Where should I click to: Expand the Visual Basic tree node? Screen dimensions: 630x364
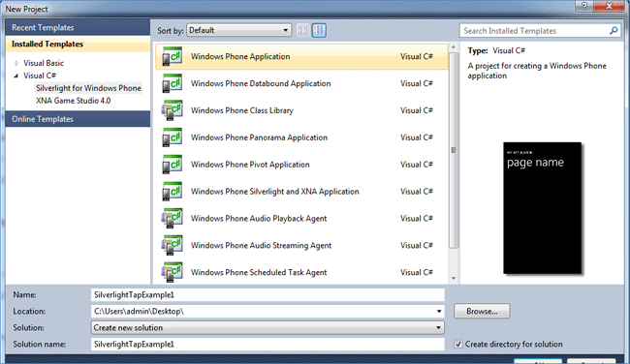(16, 63)
